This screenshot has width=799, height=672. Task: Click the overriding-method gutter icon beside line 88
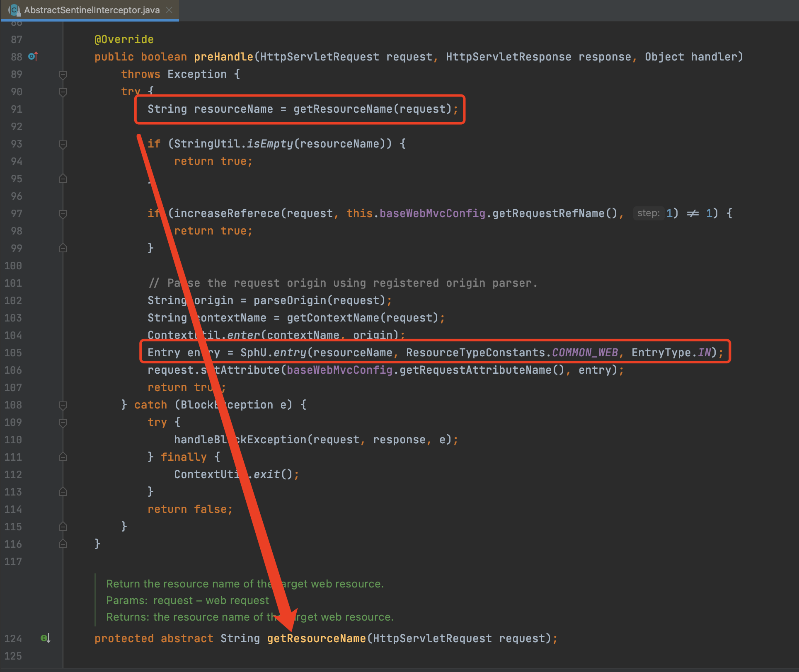tap(33, 57)
